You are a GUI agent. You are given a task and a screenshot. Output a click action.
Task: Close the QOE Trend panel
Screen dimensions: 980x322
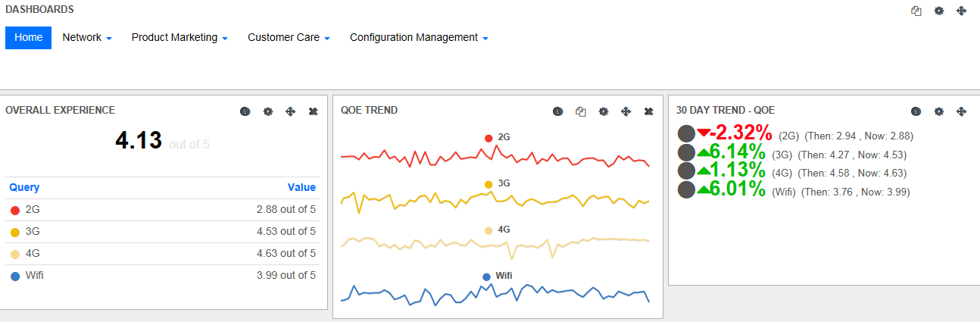pos(648,111)
